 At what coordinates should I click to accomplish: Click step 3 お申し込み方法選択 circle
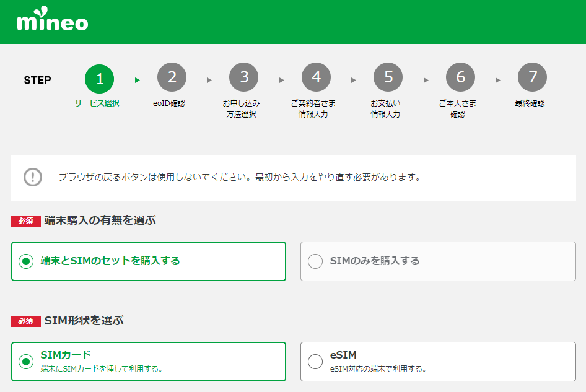(243, 77)
